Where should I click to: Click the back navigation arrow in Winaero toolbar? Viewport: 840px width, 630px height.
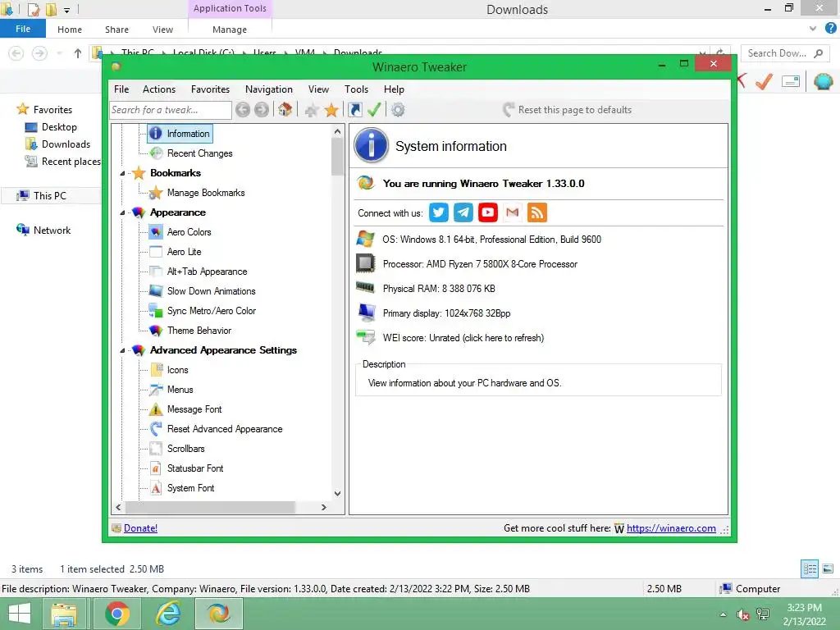[x=243, y=110]
